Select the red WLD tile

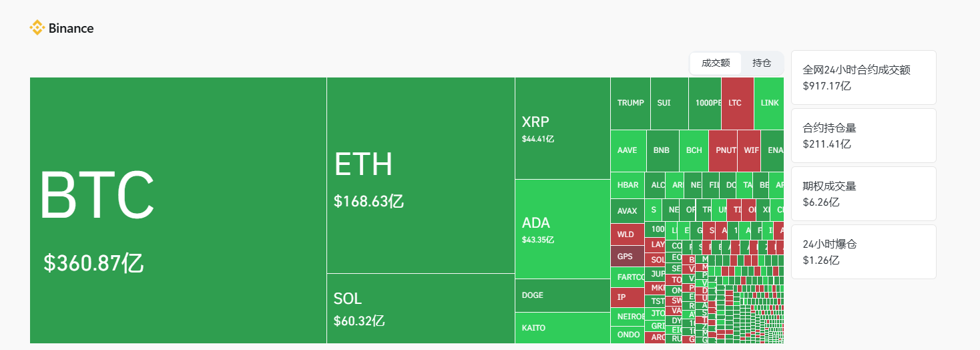(627, 234)
